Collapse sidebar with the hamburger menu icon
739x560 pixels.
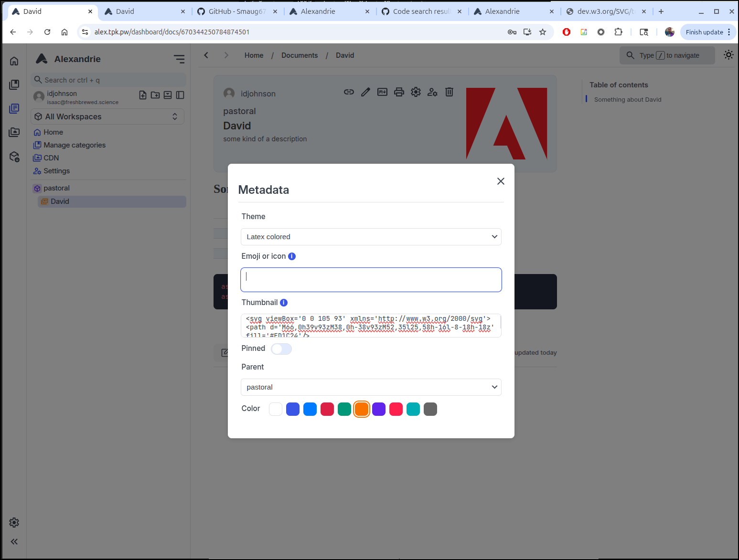pyautogui.click(x=179, y=59)
